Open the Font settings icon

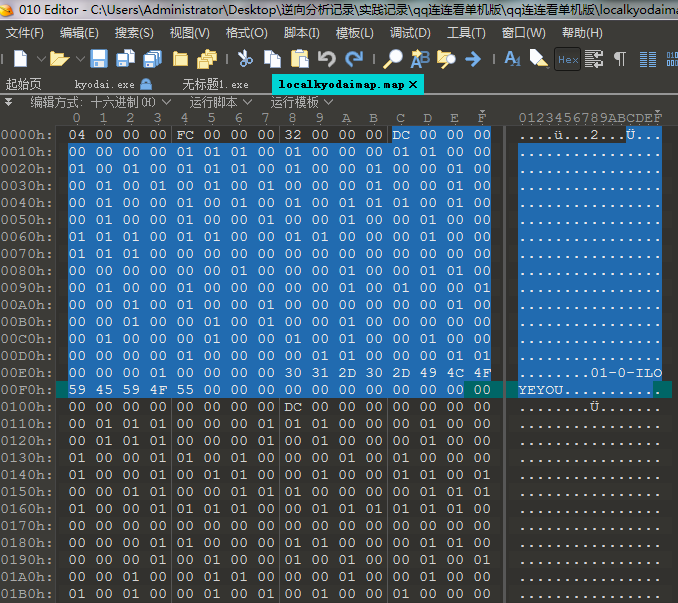point(512,59)
